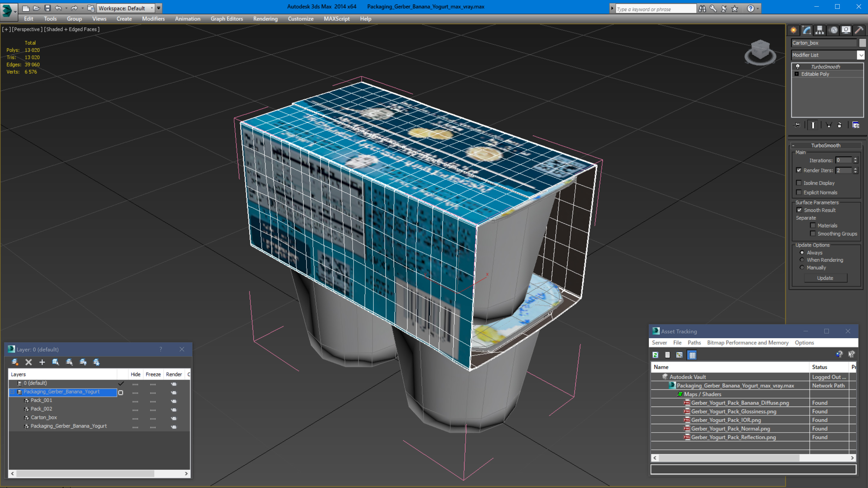868x488 pixels.
Task: Open Paths menu in Asset Tracking
Action: 694,342
